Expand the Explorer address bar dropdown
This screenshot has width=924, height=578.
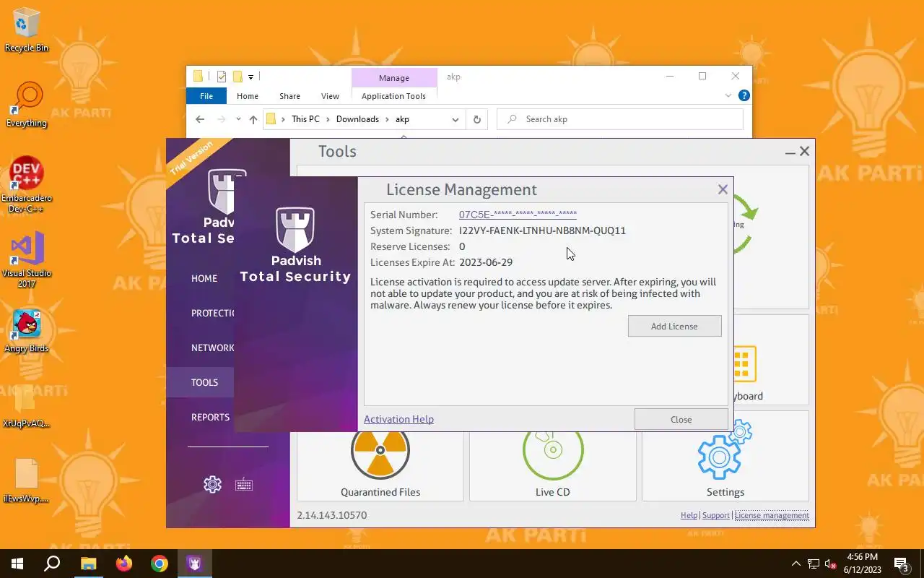(455, 119)
